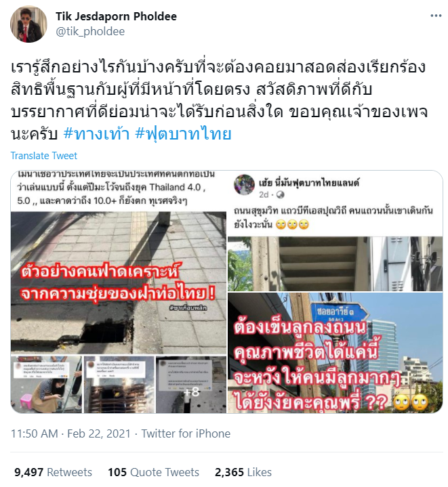Click the globe privacy icon on embedded post
448x487 pixels.
coord(280,195)
